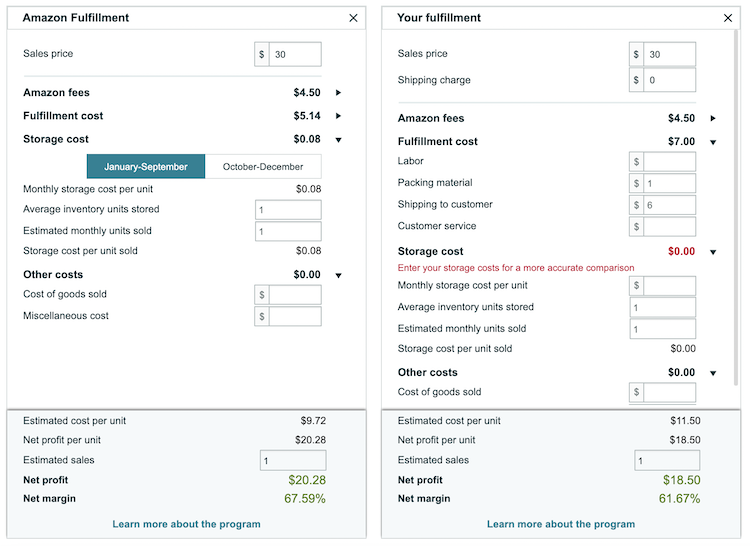Select the January-September storage period
This screenshot has width=750, height=546.
coord(146,167)
